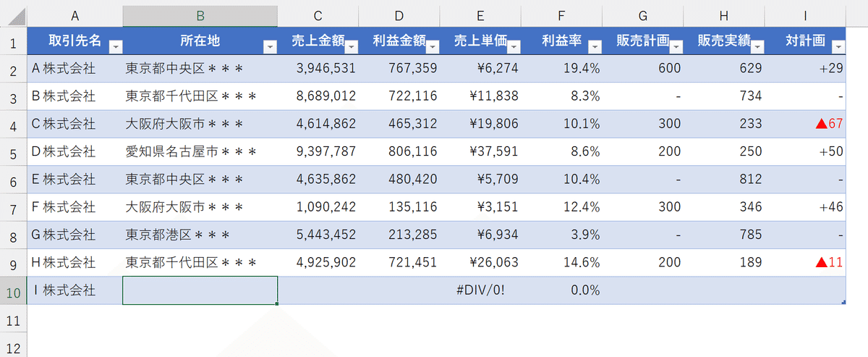Click the +50 versus-plan cell
Viewport: 868px width, 357px height.
click(805, 152)
